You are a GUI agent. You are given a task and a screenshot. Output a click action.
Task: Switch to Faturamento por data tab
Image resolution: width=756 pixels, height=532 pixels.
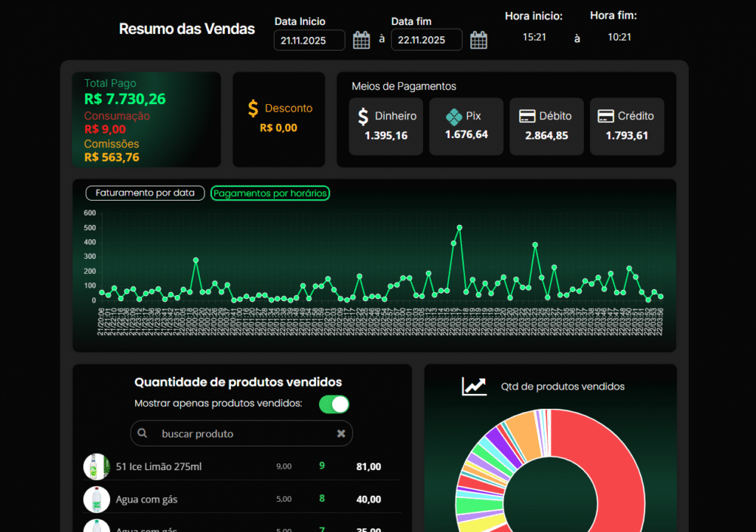click(145, 193)
